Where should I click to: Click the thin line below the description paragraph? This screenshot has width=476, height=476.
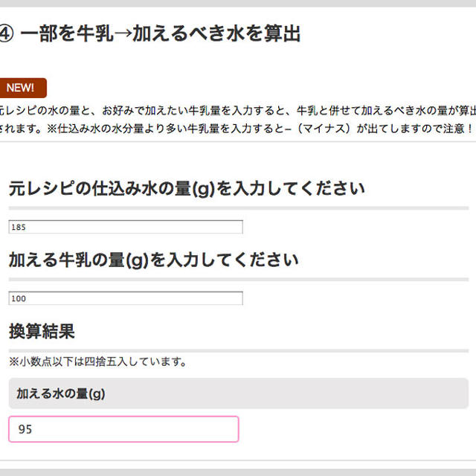point(238,141)
